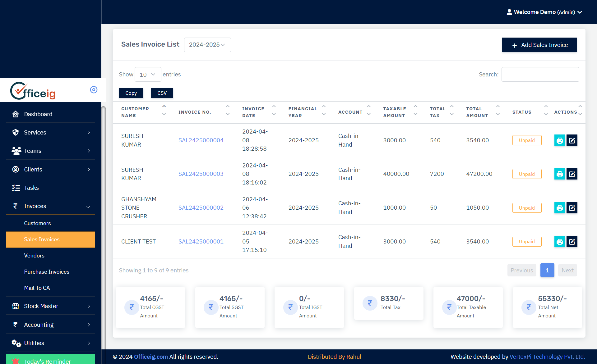Click the Tasks checklist icon
The width and height of the screenshot is (597, 364).
(x=16, y=188)
